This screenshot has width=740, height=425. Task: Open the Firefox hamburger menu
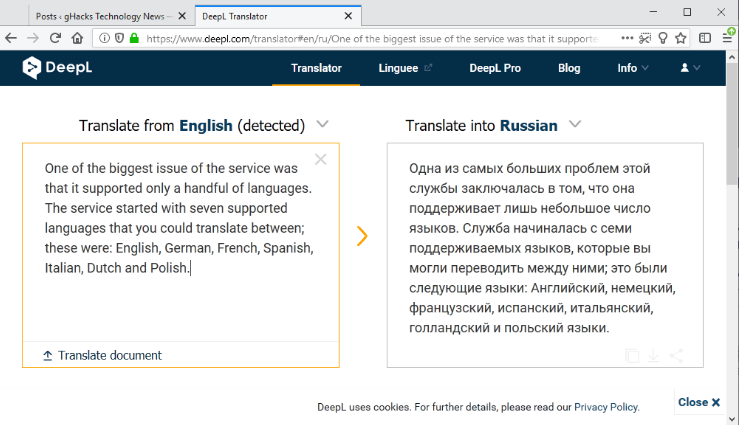[x=727, y=38]
